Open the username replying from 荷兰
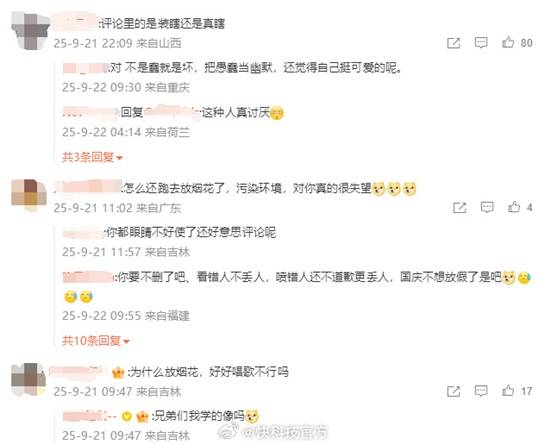 click(x=90, y=112)
